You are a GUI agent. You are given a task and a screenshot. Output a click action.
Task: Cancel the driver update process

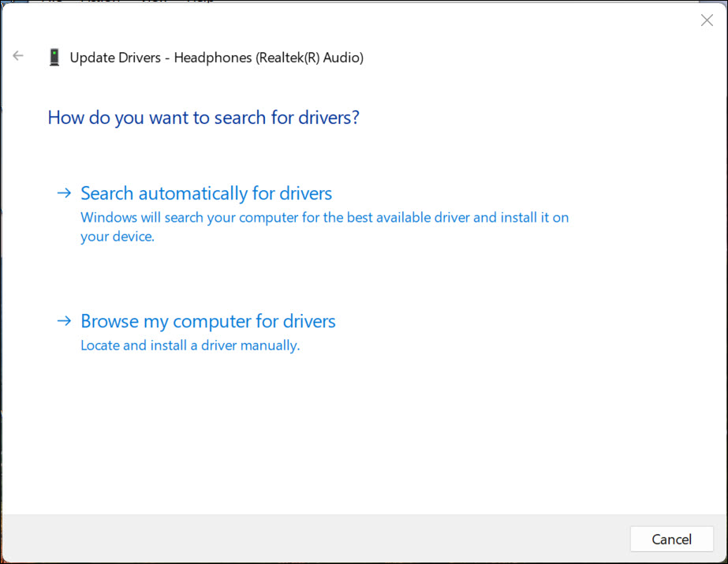(671, 539)
